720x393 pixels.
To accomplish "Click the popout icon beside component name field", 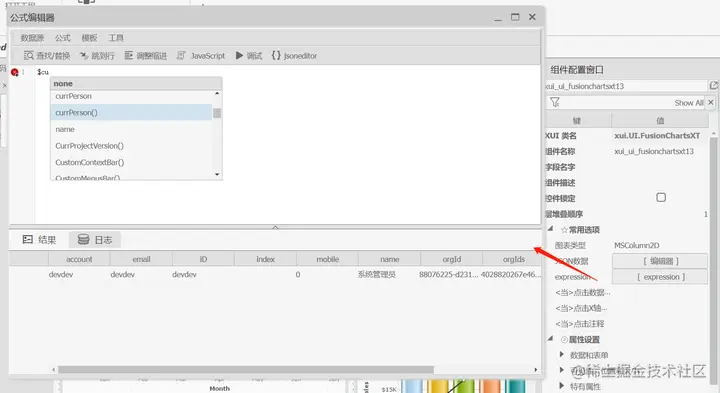I will pos(713,86).
